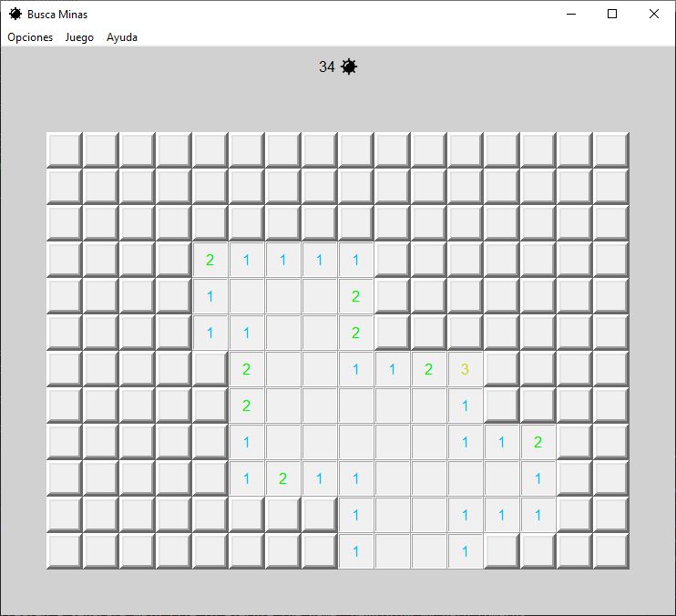676x616 pixels.
Task: Uncover the top-left corner tile of the grid
Action: [x=65, y=150]
